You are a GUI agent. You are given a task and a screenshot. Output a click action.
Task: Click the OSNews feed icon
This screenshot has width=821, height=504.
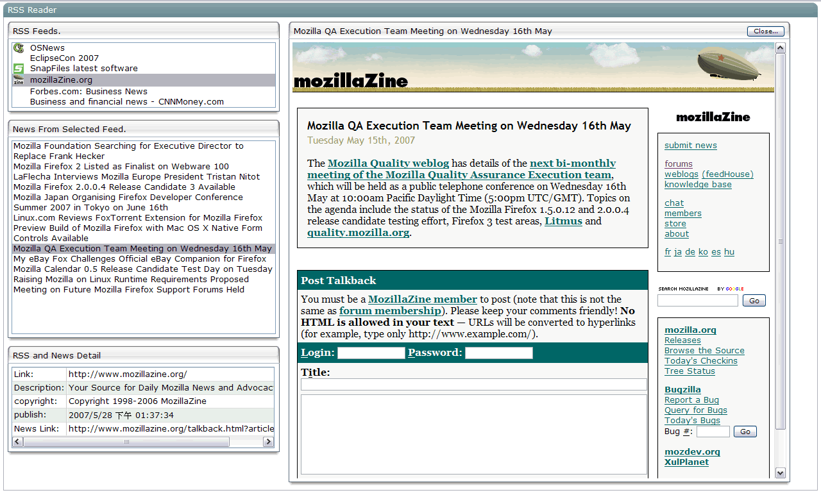[x=19, y=48]
